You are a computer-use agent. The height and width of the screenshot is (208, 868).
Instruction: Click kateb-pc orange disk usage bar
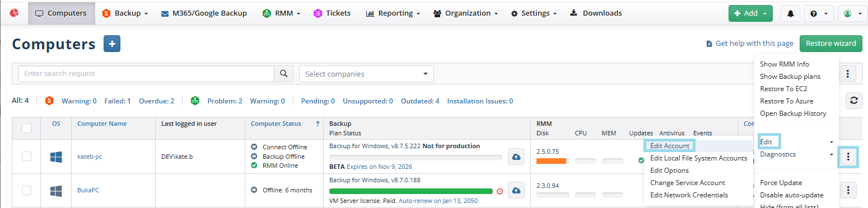pyautogui.click(x=552, y=161)
